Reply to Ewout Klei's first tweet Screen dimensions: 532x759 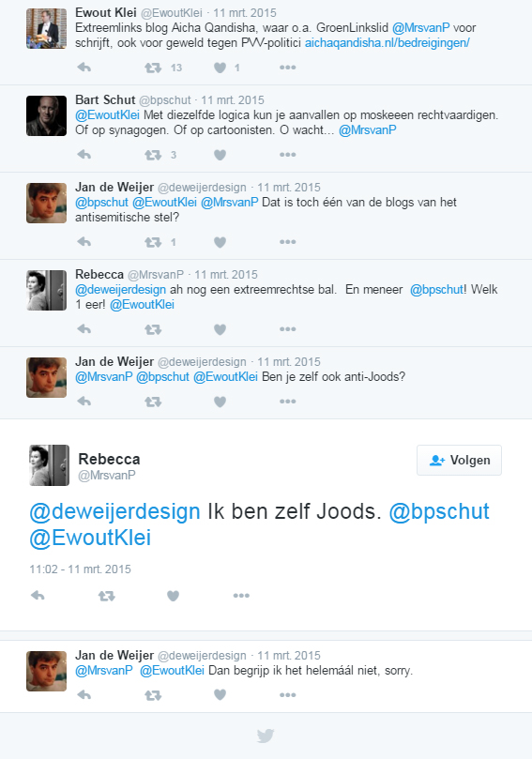pos(84,68)
